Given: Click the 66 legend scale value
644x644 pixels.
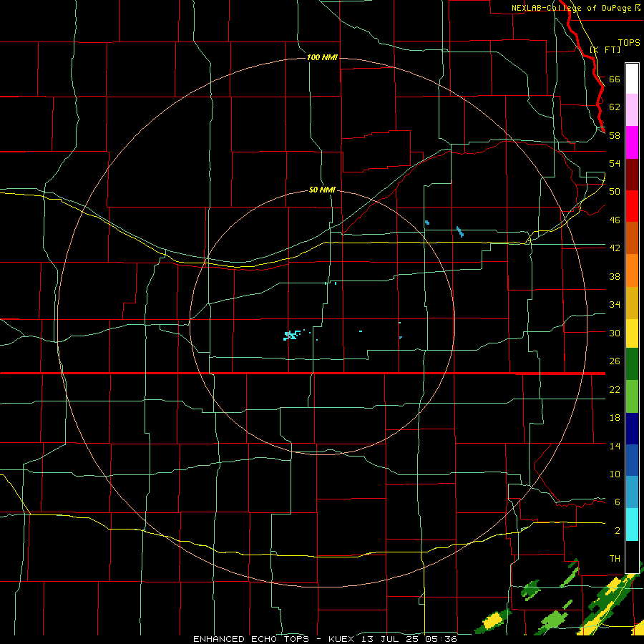Looking at the screenshot, I should tap(615, 79).
